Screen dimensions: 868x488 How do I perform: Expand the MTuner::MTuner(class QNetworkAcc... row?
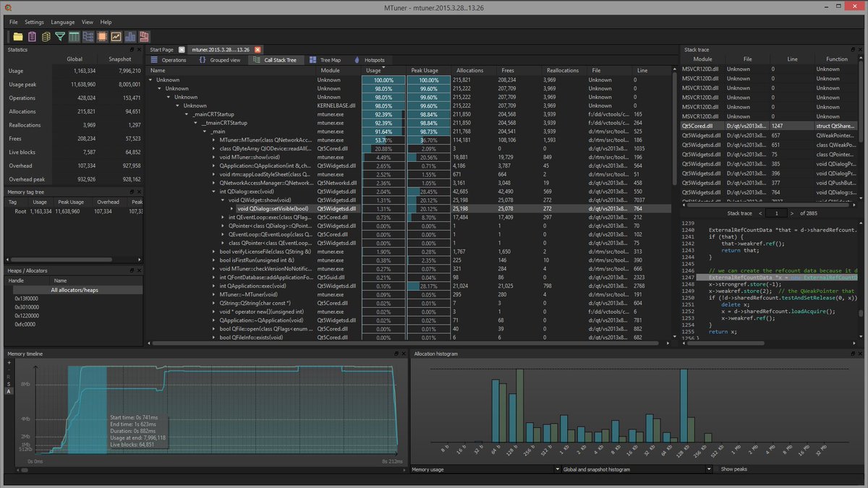pyautogui.click(x=214, y=140)
